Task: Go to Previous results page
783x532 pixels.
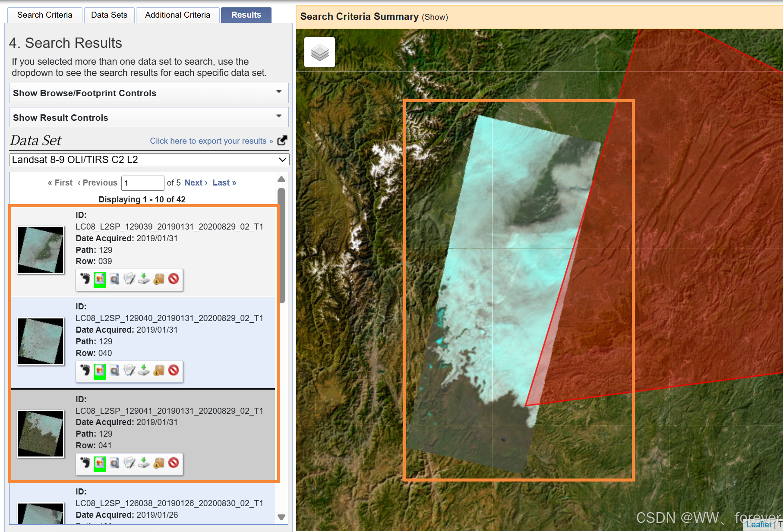Action: pyautogui.click(x=98, y=183)
